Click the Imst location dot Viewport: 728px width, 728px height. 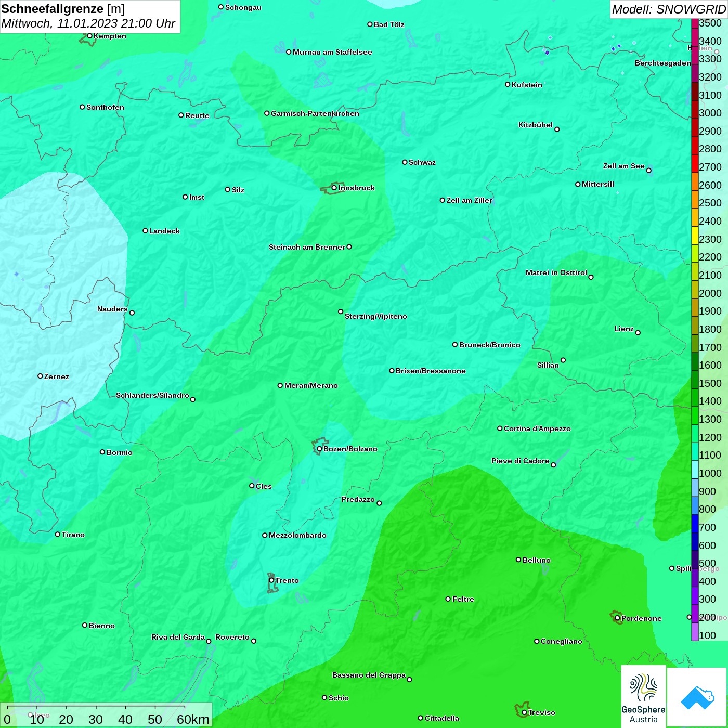tap(185, 197)
